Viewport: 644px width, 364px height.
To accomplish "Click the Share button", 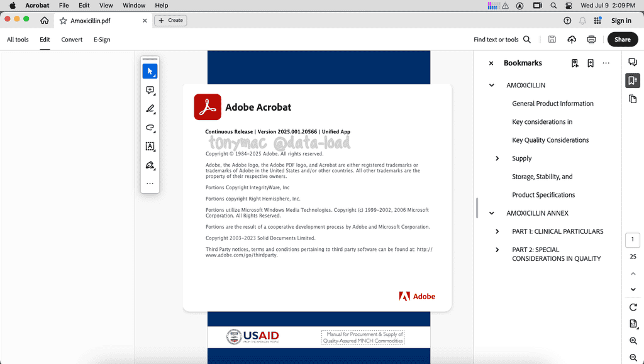I will tap(623, 40).
